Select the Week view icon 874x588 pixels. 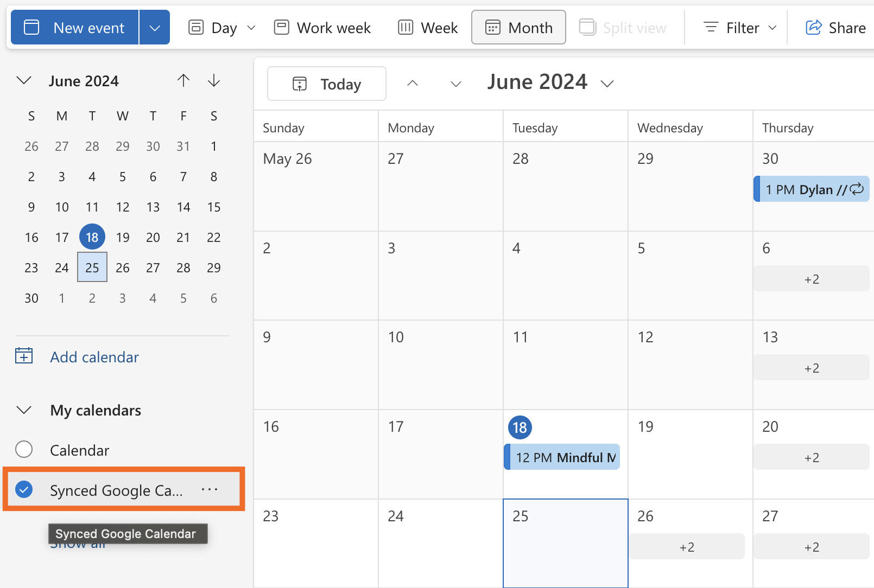(x=406, y=27)
